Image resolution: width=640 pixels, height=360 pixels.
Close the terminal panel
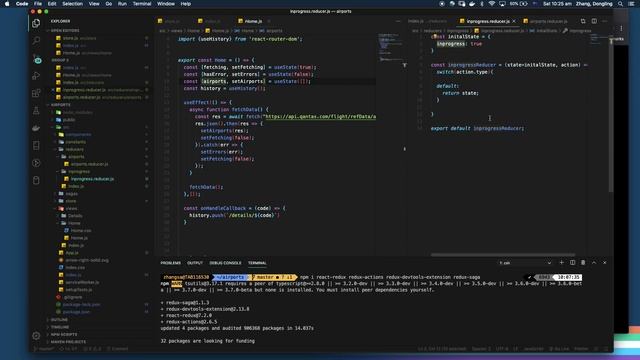point(604,263)
